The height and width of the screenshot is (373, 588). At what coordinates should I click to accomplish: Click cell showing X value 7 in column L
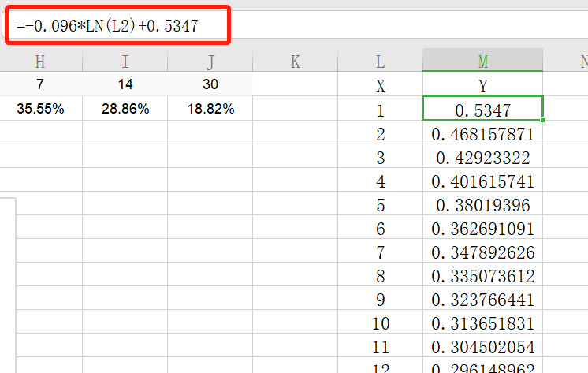380,252
